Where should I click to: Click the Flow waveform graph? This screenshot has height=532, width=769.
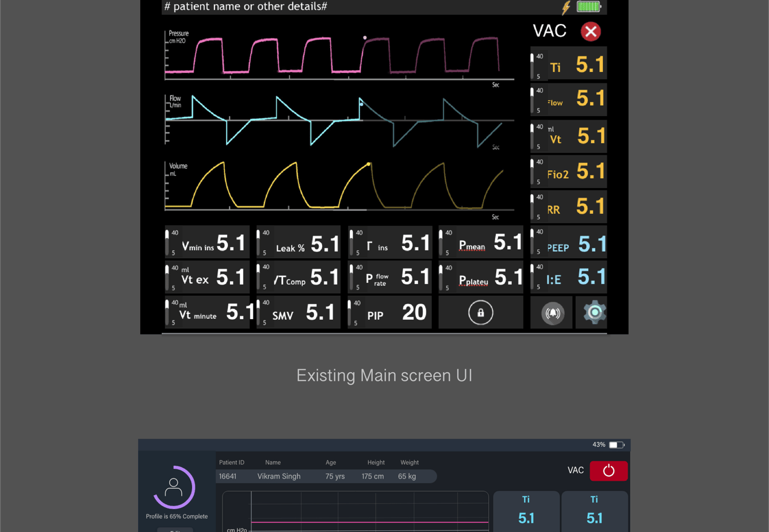tap(339, 121)
